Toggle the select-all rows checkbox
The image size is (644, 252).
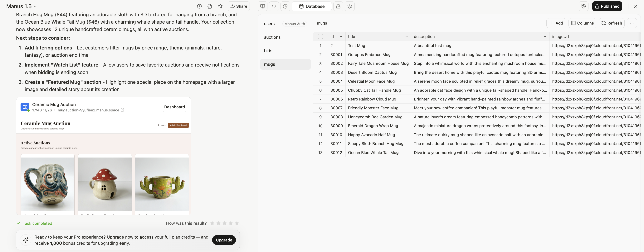tap(320, 36)
